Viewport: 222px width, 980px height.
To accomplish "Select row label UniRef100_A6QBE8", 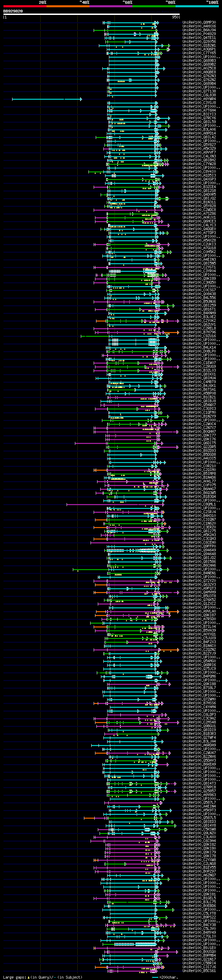I will [x=199, y=72].
